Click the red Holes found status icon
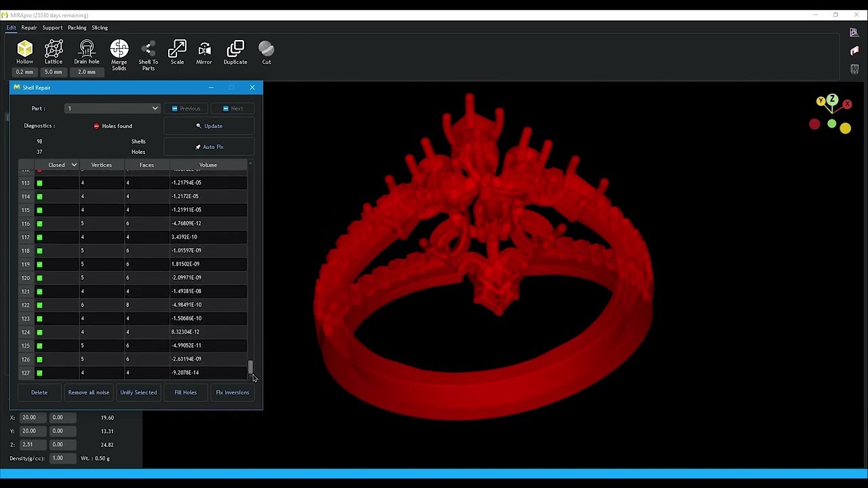This screenshot has width=868, height=488. click(x=96, y=126)
